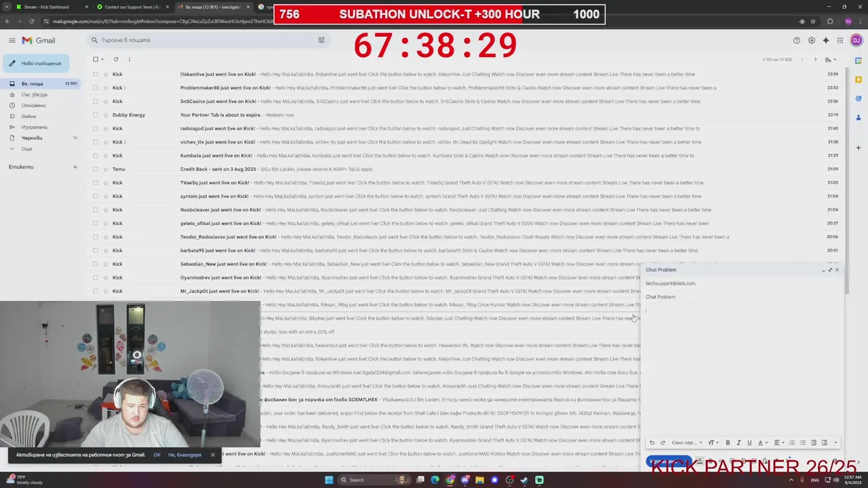Insert bulleted list in compose
This screenshot has height=488, width=868.
coord(802,443)
